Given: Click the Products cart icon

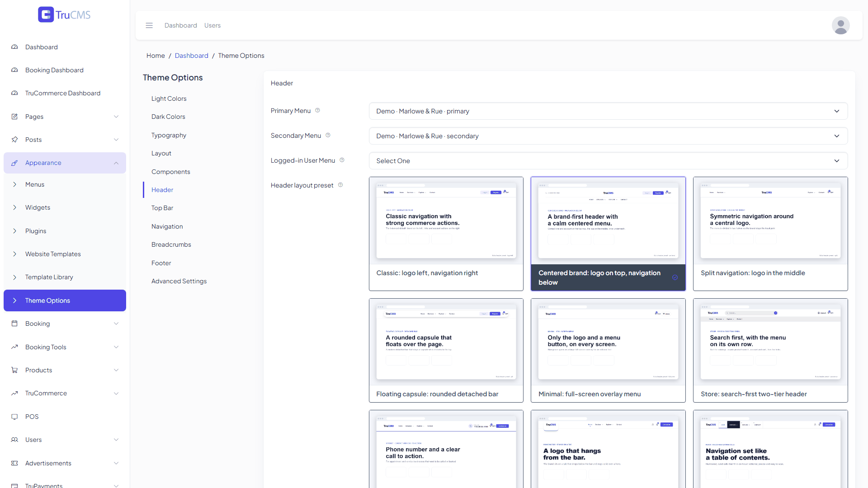Looking at the screenshot, I should pos(14,370).
